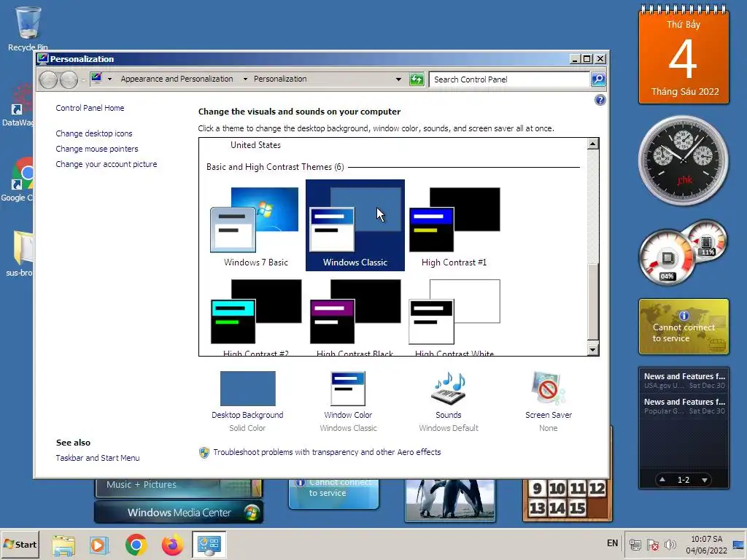
Task: Open Chrome from the taskbar
Action: [x=136, y=545]
